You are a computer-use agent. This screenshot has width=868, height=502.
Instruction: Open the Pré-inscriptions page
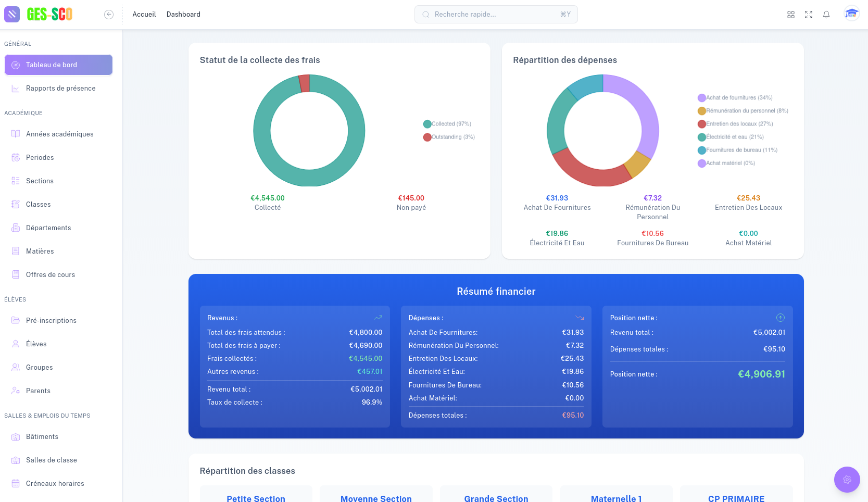[51, 320]
